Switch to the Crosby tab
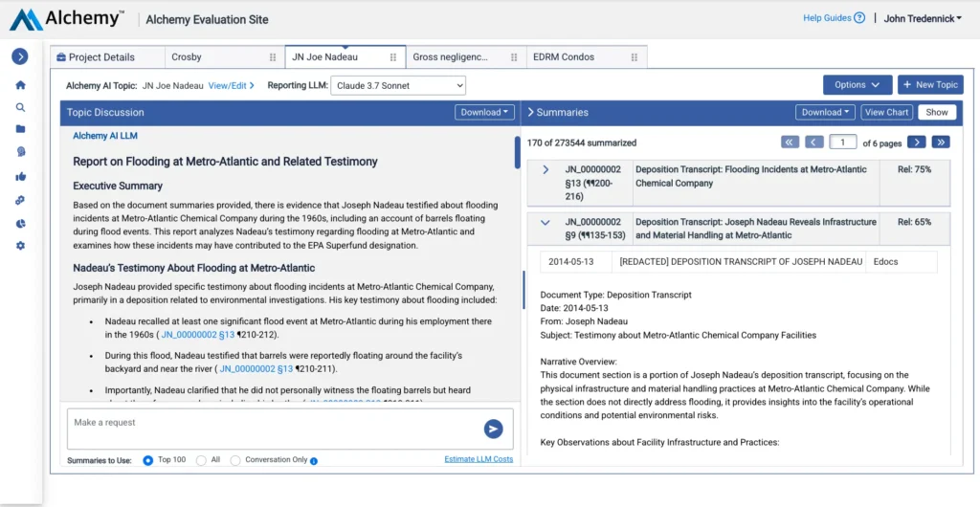980x507 pixels. tap(187, 57)
